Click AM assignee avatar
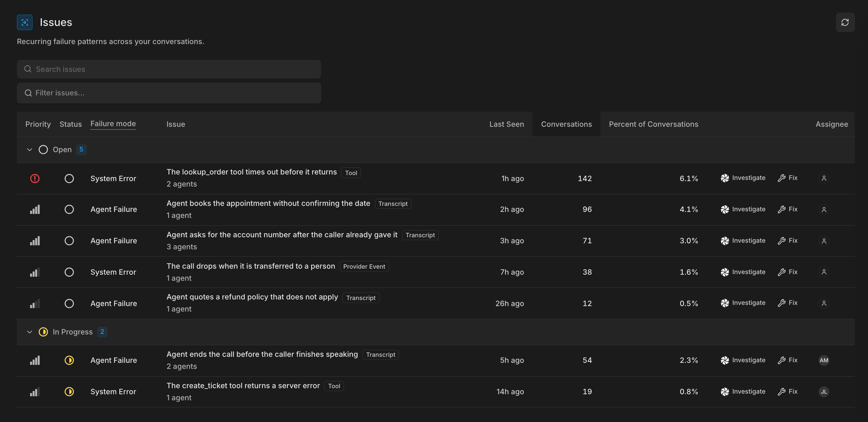This screenshot has width=868, height=422. (x=824, y=360)
